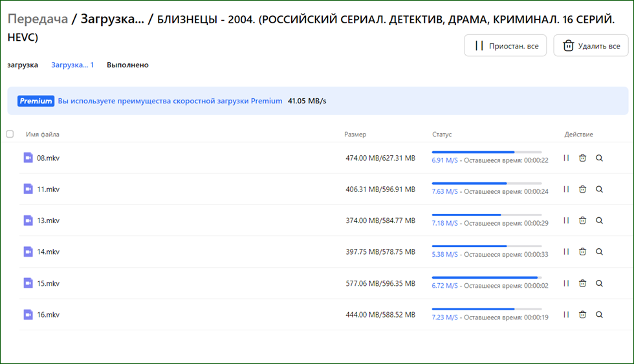Click speed value 5.38 M/S
634x364 pixels.
coord(445,255)
